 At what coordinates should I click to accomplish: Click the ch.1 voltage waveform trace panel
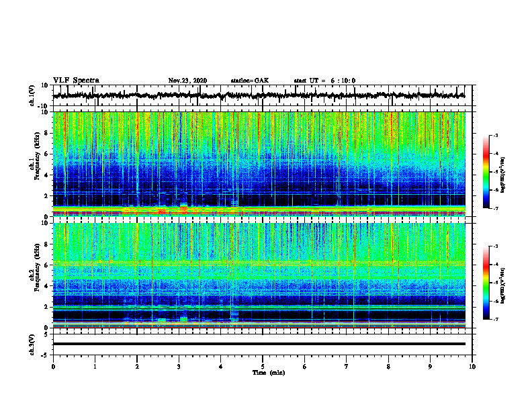click(263, 95)
